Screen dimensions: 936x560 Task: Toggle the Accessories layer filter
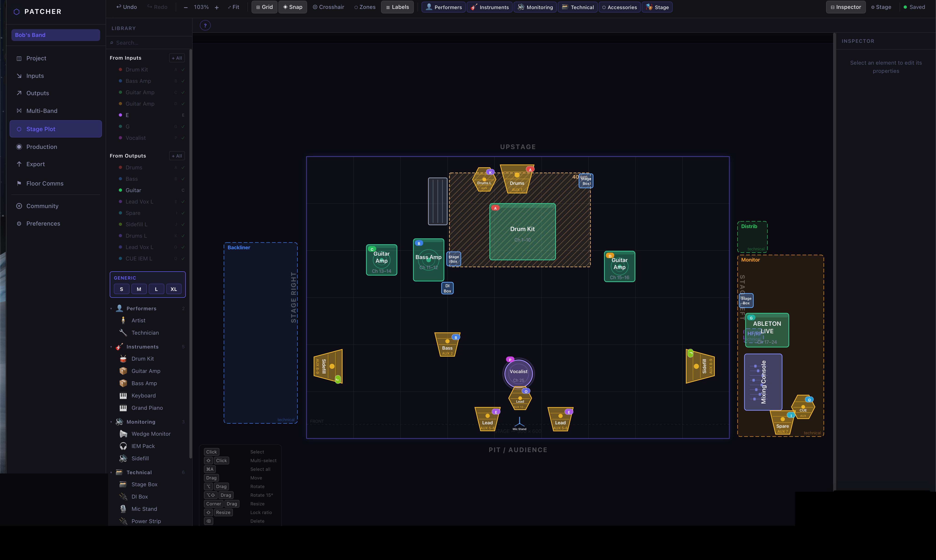click(619, 7)
